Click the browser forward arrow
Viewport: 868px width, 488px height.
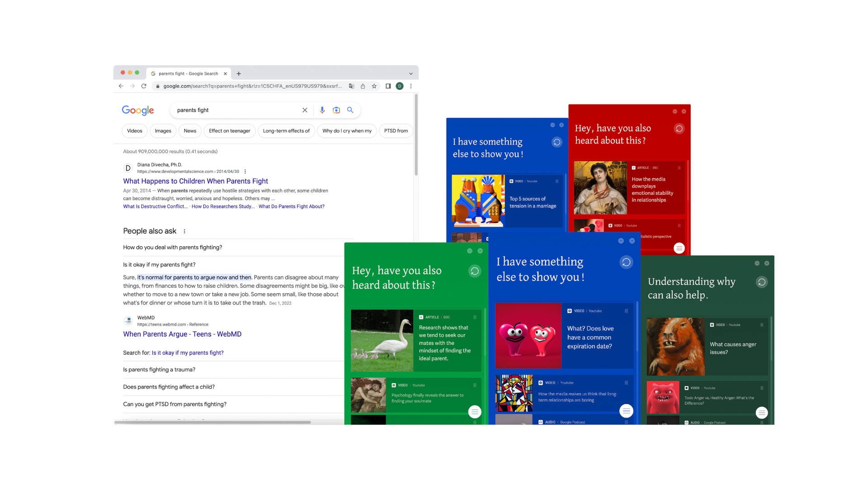(132, 86)
